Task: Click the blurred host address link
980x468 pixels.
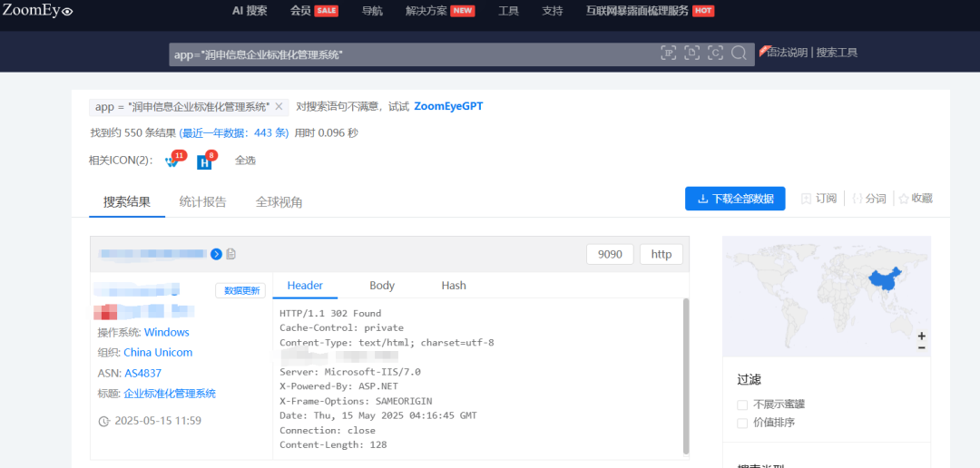Action: pos(153,254)
